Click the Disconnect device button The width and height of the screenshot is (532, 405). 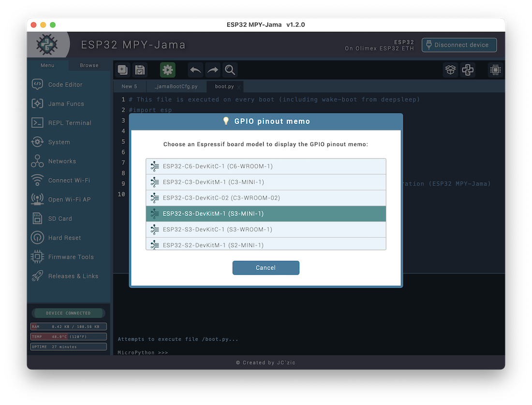[459, 45]
